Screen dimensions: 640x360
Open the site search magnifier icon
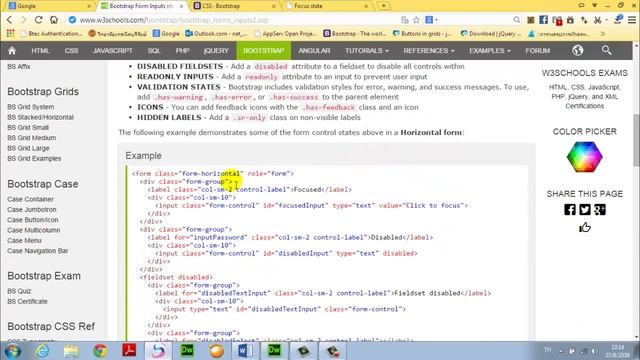pos(607,51)
